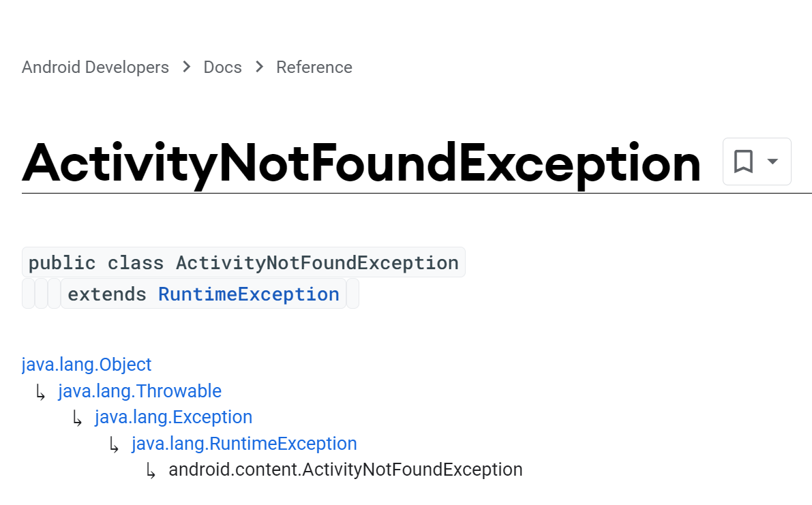Click chevron between Android Developers and Docs
Screen dimensions: 812x505
tap(186, 67)
